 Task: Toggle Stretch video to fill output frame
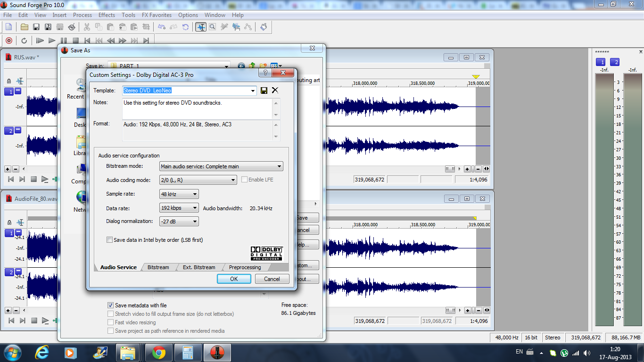(111, 314)
